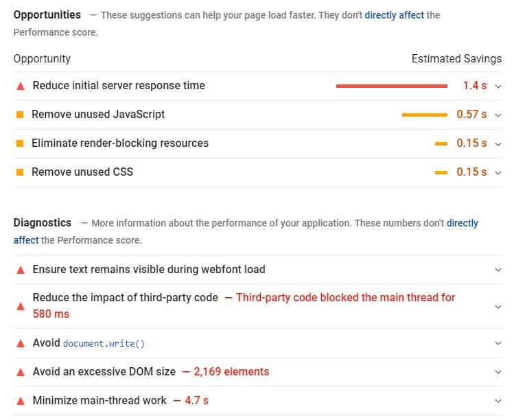525x420 pixels.
Task: Click red triangle icon beside main-thread work
Action: [x=21, y=401]
